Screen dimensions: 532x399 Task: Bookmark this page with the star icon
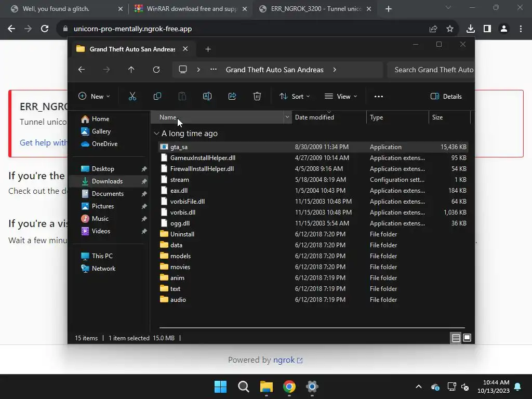pos(450,29)
